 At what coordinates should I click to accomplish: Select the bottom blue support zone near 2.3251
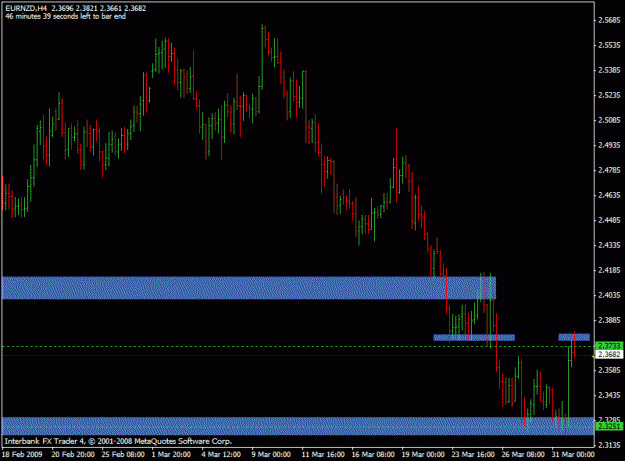[x=298, y=426]
